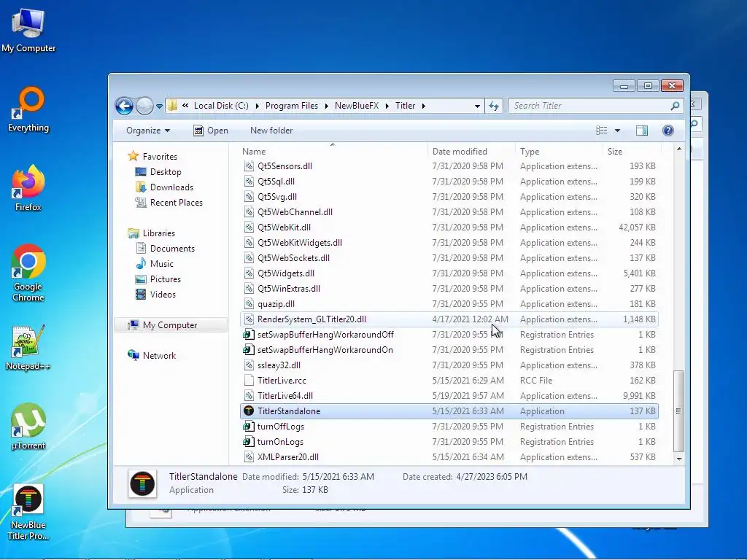This screenshot has height=560, width=747.
Task: Change the view with the view icon
Action: [602, 131]
